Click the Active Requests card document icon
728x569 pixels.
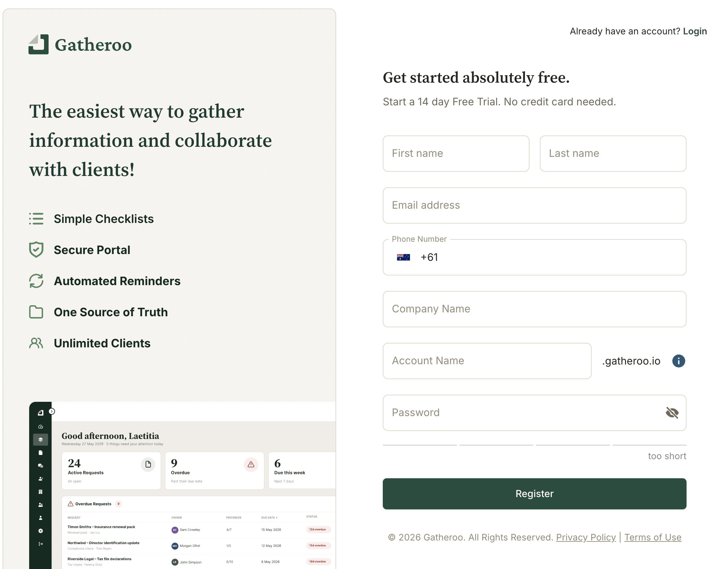click(x=148, y=464)
